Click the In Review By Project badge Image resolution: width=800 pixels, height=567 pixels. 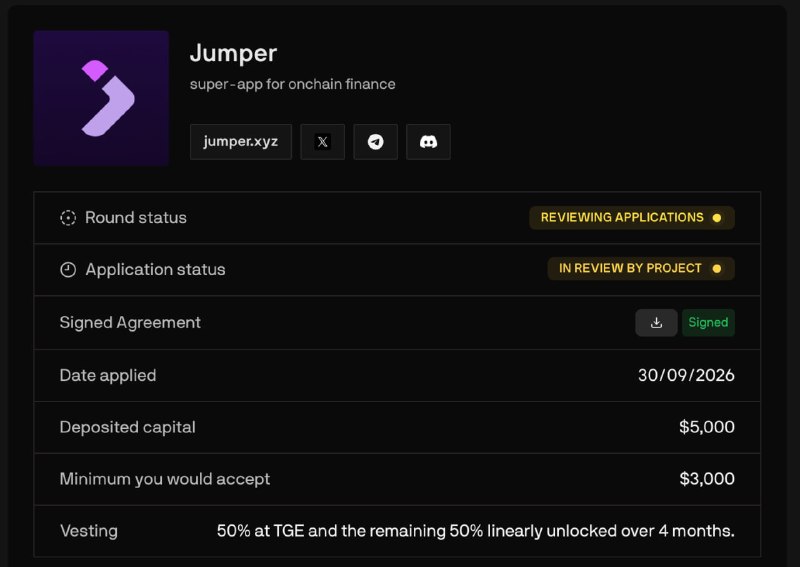click(641, 268)
